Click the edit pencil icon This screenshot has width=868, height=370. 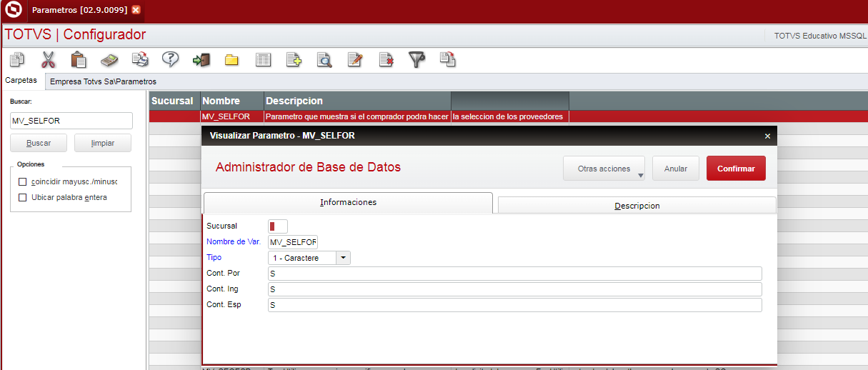point(355,60)
